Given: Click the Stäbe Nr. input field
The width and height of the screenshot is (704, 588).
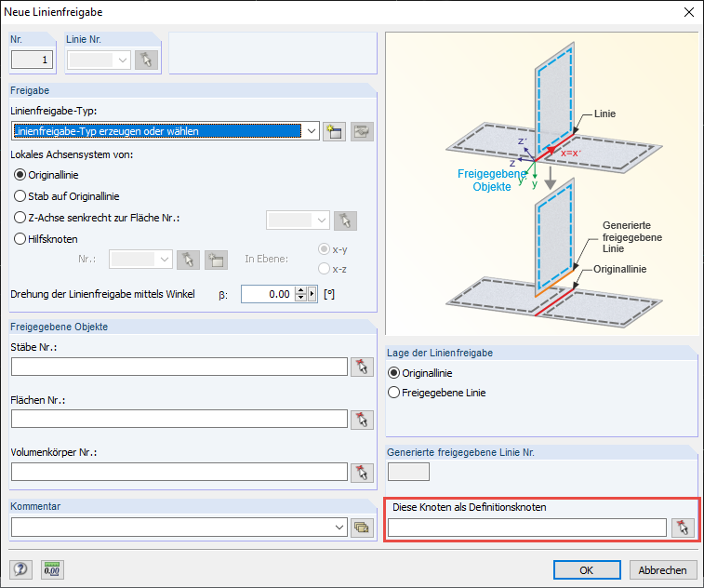Looking at the screenshot, I should 179,367.
